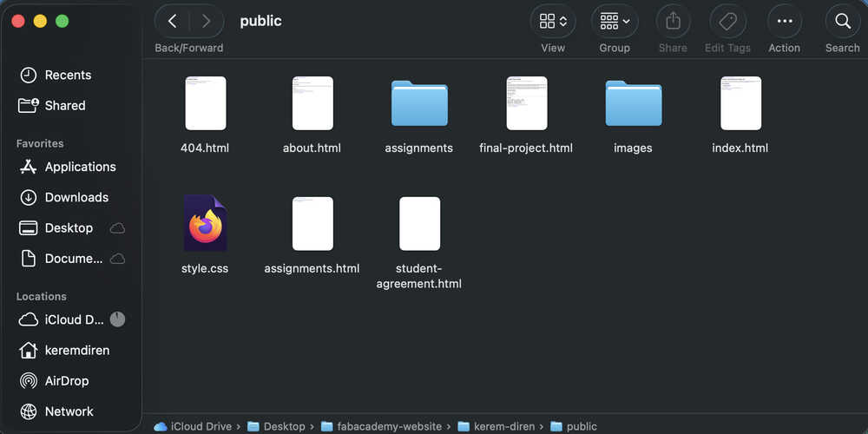Image resolution: width=868 pixels, height=434 pixels.
Task: Select the images folder icon
Action: coord(634,103)
